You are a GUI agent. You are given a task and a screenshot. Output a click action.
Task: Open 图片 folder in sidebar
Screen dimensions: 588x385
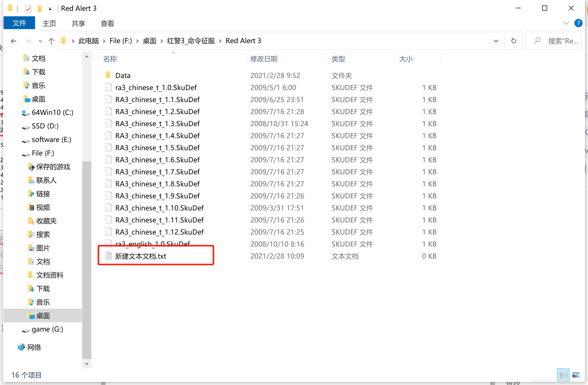(43, 248)
